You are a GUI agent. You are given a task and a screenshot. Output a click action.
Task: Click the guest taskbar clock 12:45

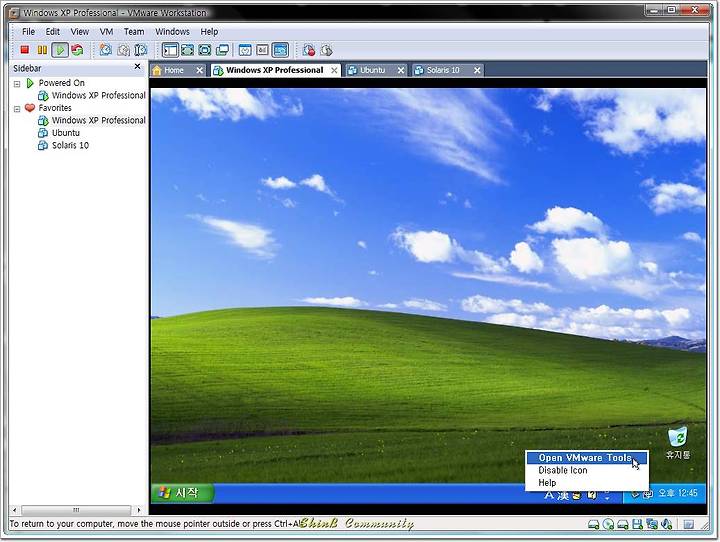[x=678, y=493]
